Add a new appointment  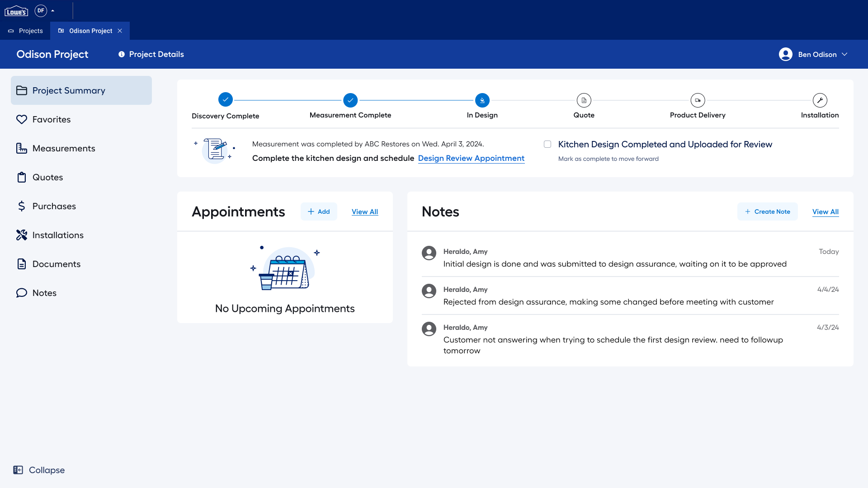[x=319, y=211]
